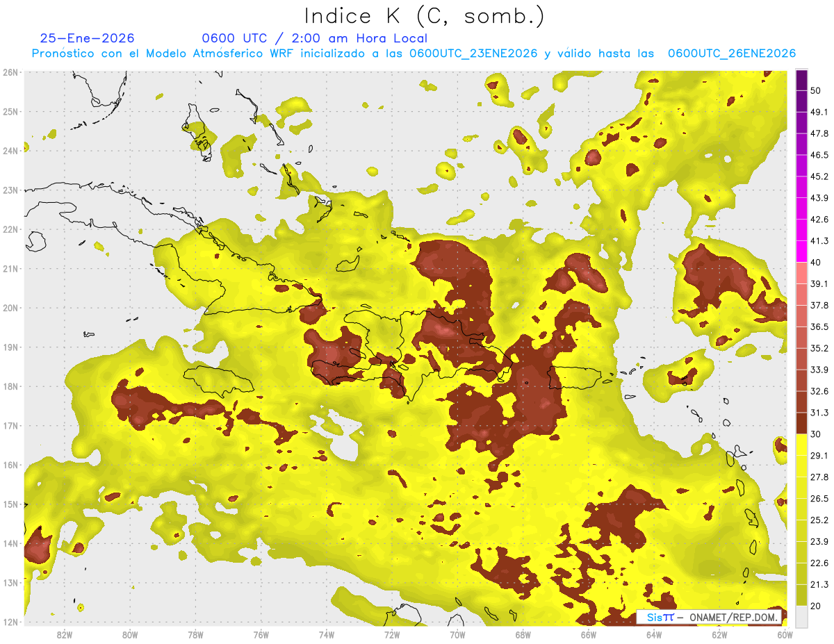The image size is (834, 644).
Task: Click the longitude axis label "70W"
Action: click(457, 634)
